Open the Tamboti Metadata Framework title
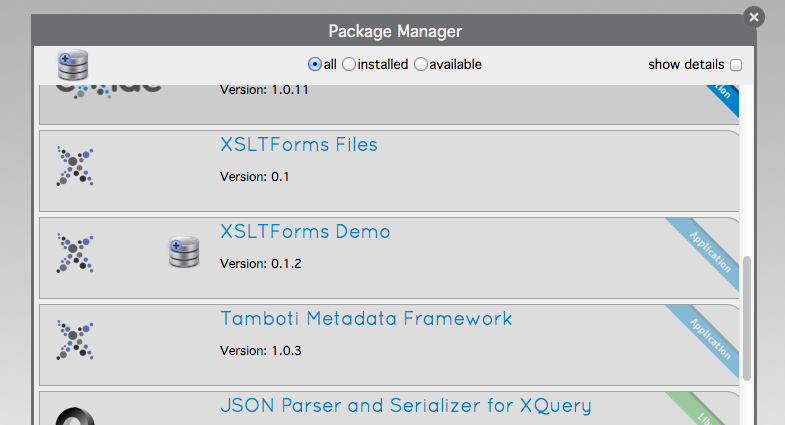785x425 pixels. pos(366,319)
